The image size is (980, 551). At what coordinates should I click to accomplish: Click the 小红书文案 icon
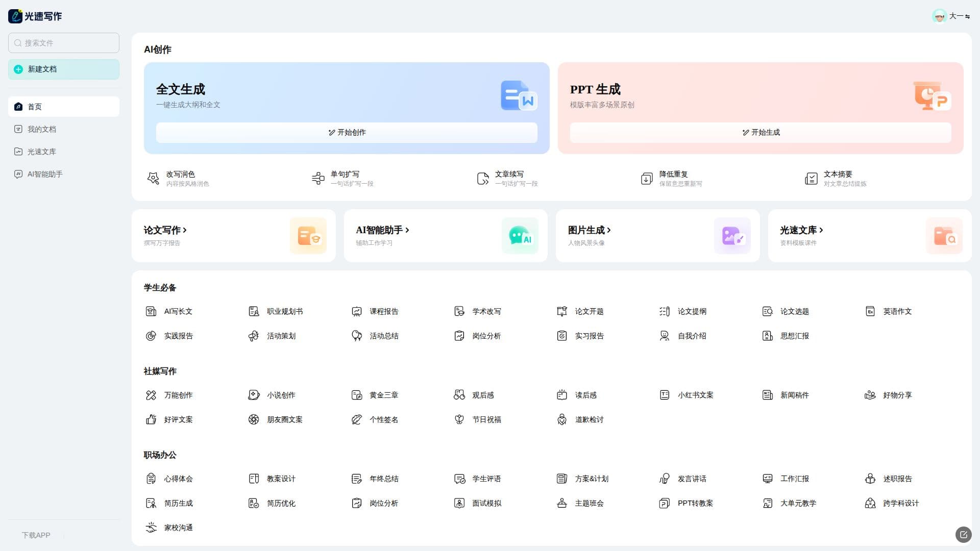tap(665, 395)
